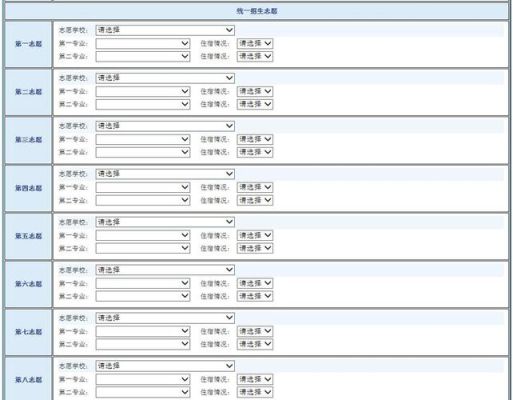Image resolution: width=513 pixels, height=400 pixels.
Task: Expand 第一专业 dropdown under 第一志愿
Action: click(143, 43)
